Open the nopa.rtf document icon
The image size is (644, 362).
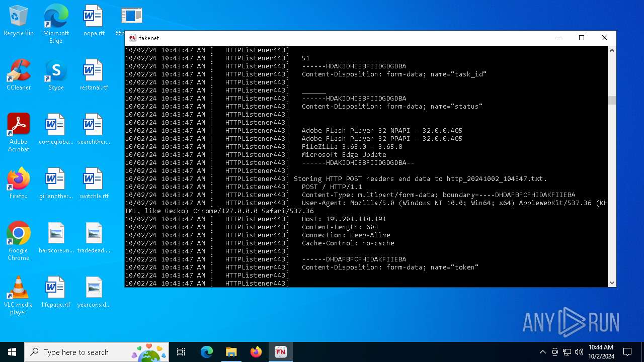[x=94, y=21]
